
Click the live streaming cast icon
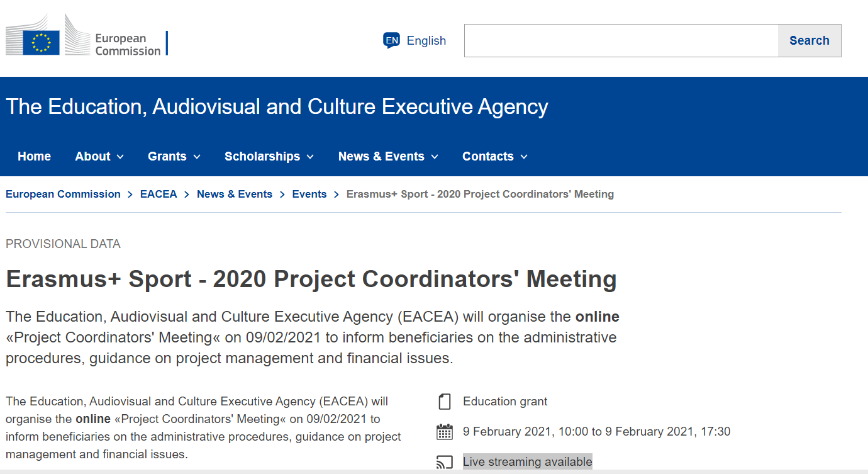tap(444, 463)
